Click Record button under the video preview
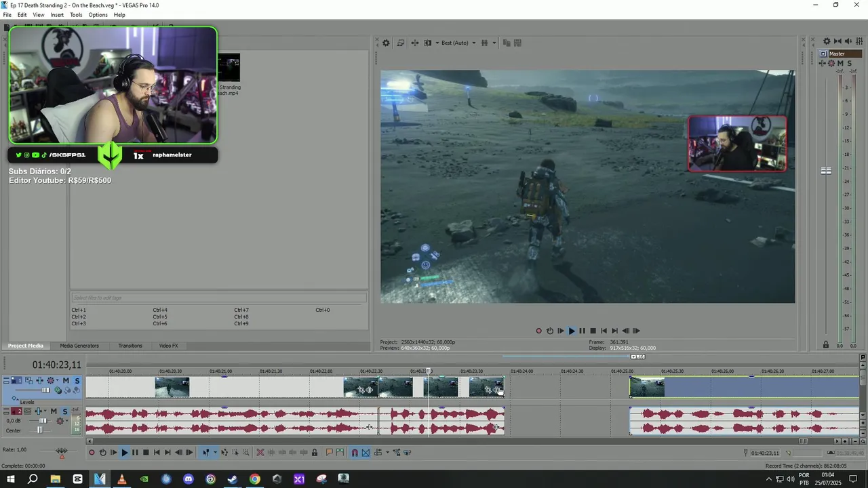 pos(539,331)
